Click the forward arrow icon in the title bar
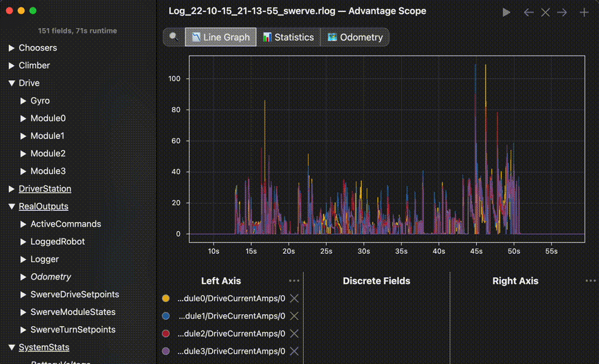Screen dimensions: 599x364 click(x=562, y=11)
